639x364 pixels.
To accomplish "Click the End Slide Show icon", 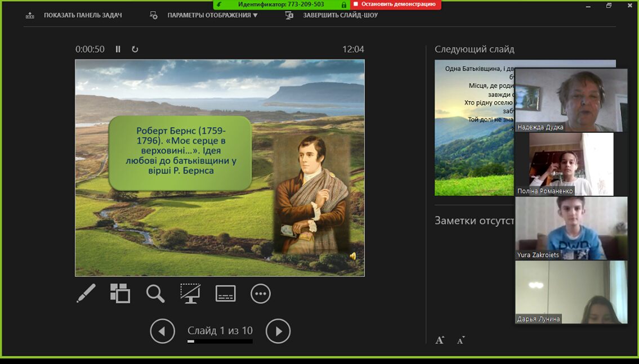I will [x=289, y=16].
